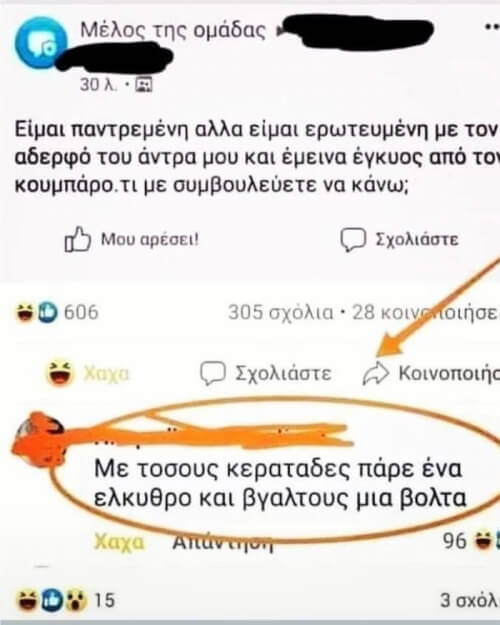Click the commenter's profile avatar

coord(38,439)
